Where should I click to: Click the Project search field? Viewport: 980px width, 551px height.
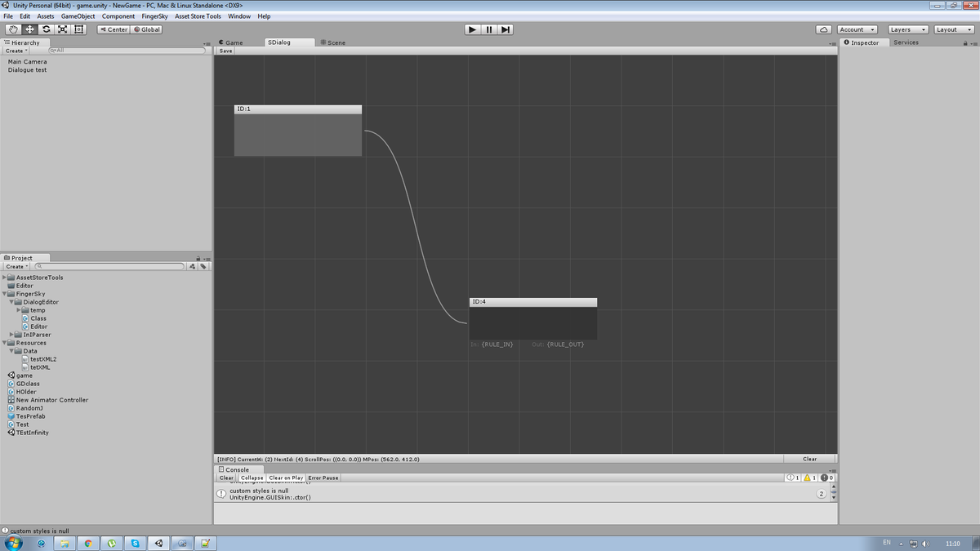(x=109, y=266)
